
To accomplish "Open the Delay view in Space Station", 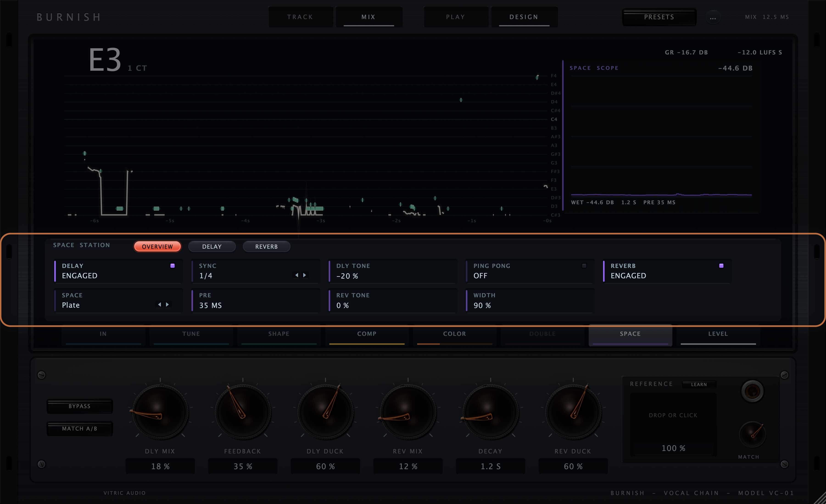I will click(212, 247).
